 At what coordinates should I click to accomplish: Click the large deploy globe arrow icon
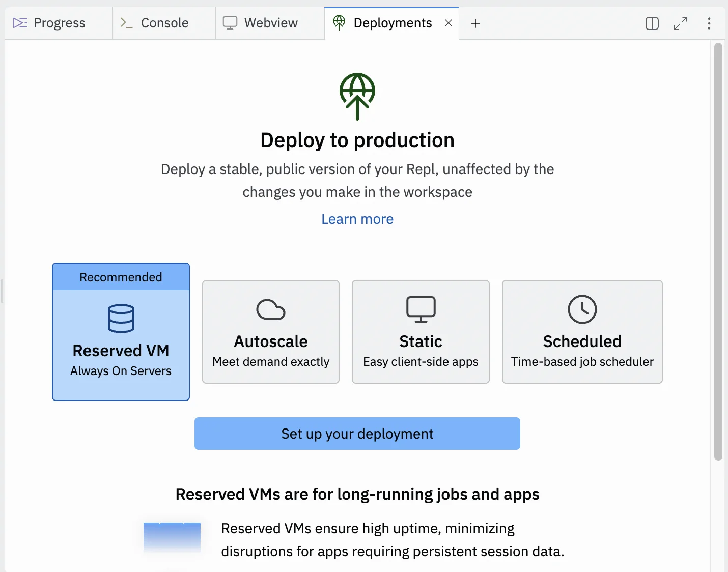(x=357, y=96)
